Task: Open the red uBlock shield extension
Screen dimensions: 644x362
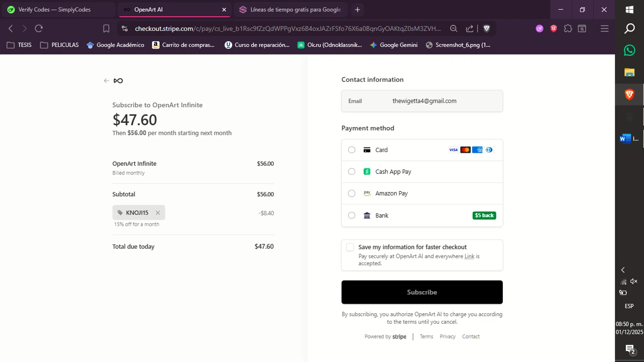Action: tap(553, 28)
